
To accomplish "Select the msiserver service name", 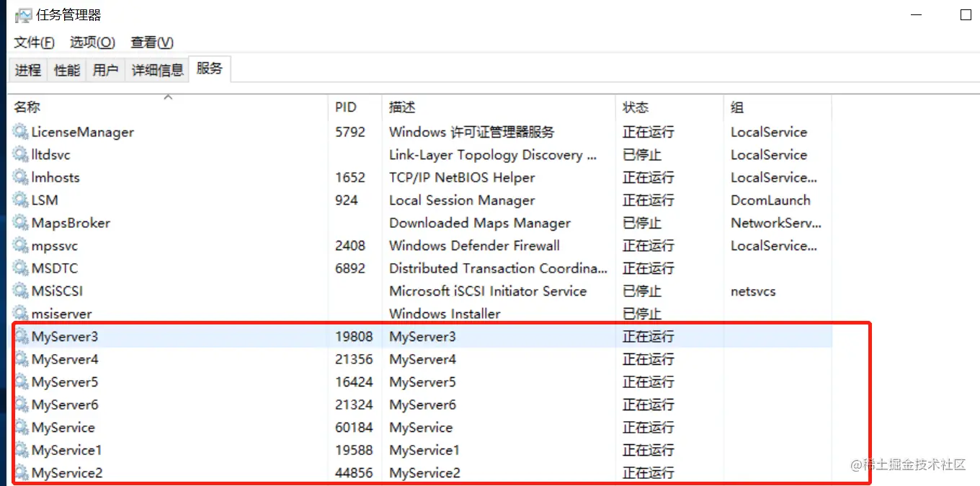I will click(x=61, y=314).
